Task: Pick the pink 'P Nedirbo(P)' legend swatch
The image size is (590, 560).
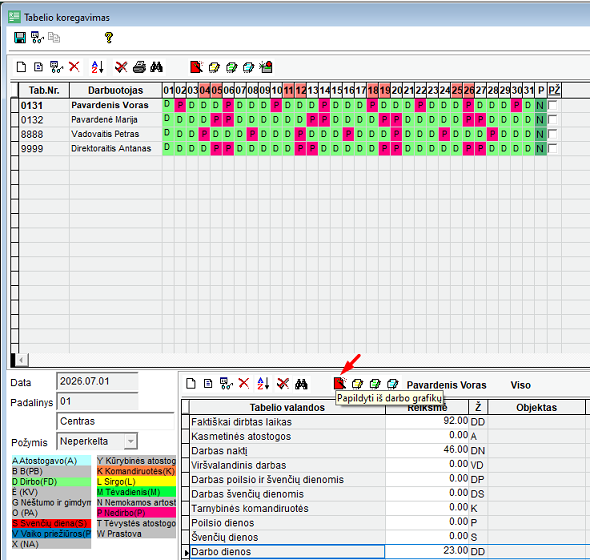Action: coord(136,513)
